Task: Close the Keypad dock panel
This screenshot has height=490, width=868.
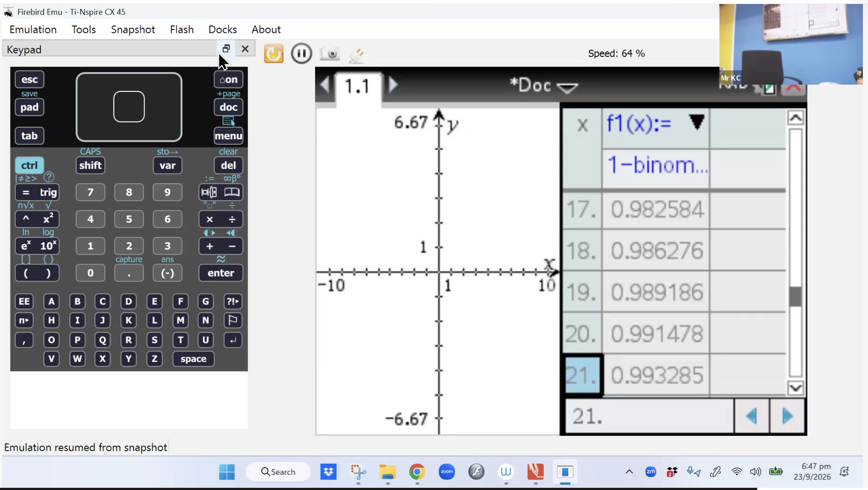Action: (x=245, y=49)
